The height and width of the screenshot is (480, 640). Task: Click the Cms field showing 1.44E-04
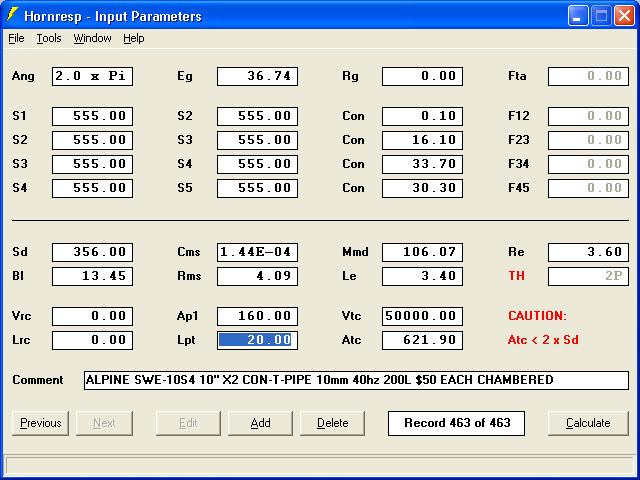click(x=258, y=252)
